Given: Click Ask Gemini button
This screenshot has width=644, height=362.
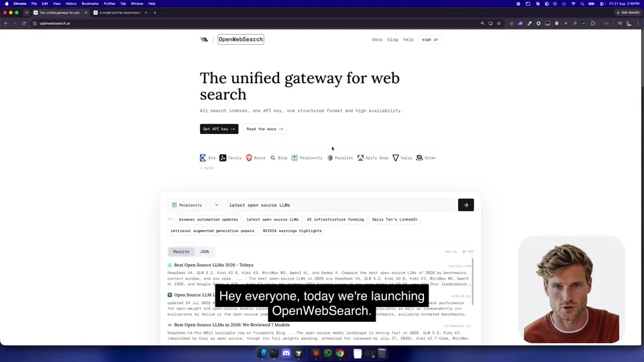Looking at the screenshot, I should [628, 13].
